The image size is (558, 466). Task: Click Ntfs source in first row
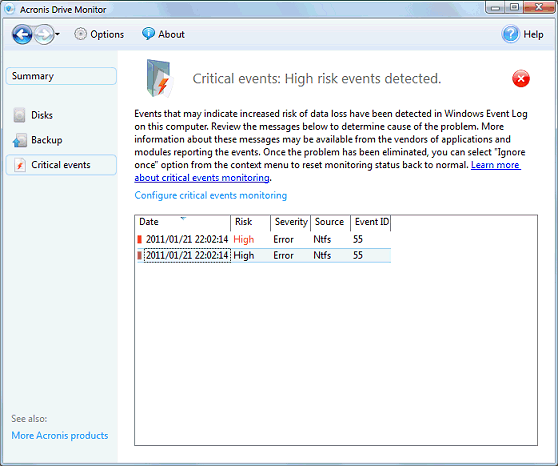[x=322, y=240]
